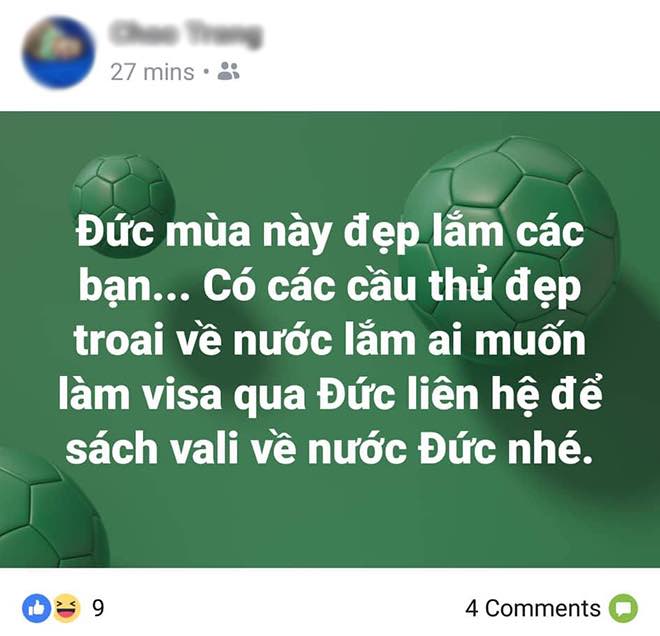Click the text line 'sách vali về nước Đức nhé.'

tap(330, 447)
